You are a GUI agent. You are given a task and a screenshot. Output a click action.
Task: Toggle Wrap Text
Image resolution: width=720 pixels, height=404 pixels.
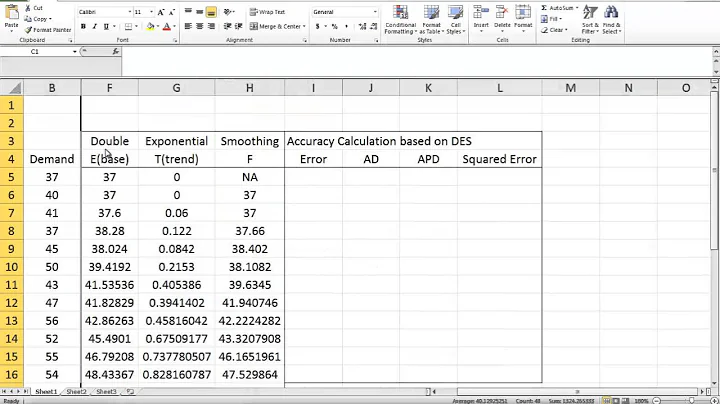tap(267, 12)
